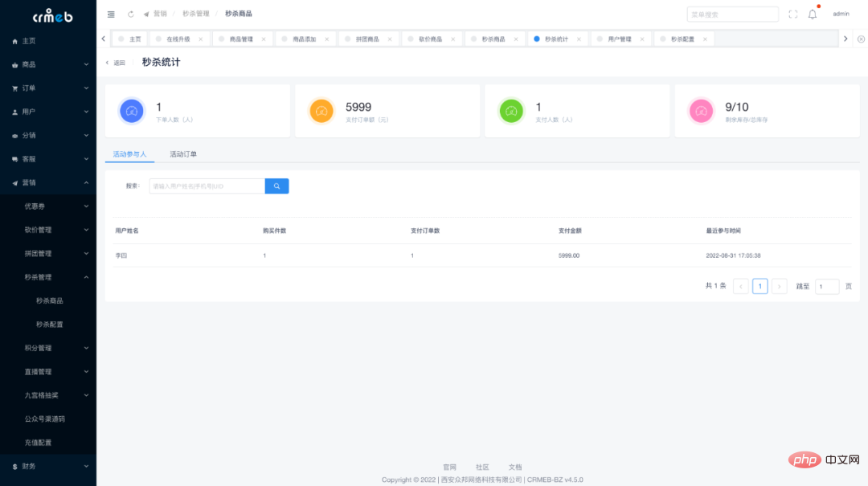868x486 pixels.
Task: Close the 商品管理 tab
Action: (264, 39)
